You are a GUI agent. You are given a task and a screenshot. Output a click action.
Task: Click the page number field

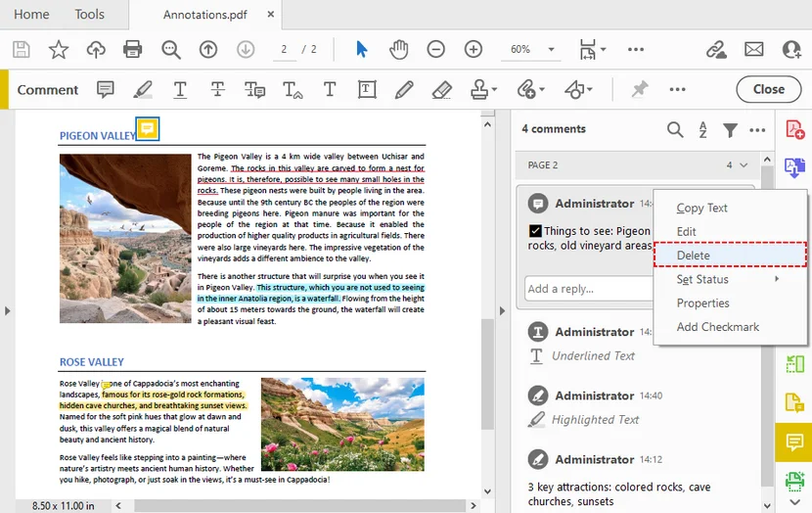click(284, 50)
